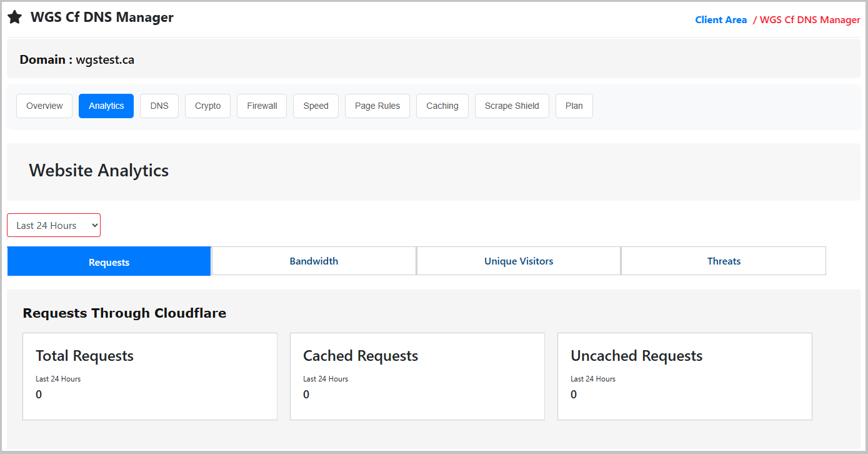
Task: Expand the Last 24 Hours dropdown
Action: (54, 225)
